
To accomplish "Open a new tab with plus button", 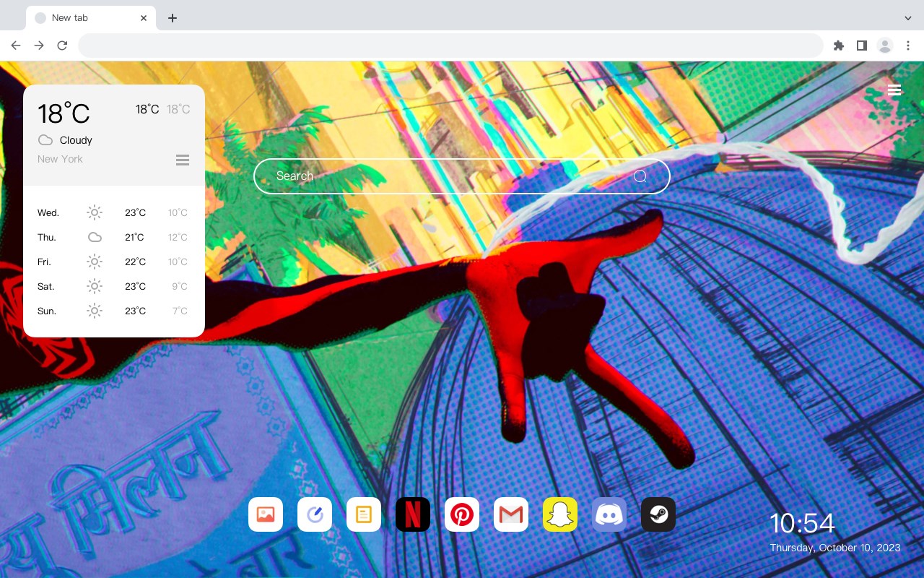I will coord(172,18).
